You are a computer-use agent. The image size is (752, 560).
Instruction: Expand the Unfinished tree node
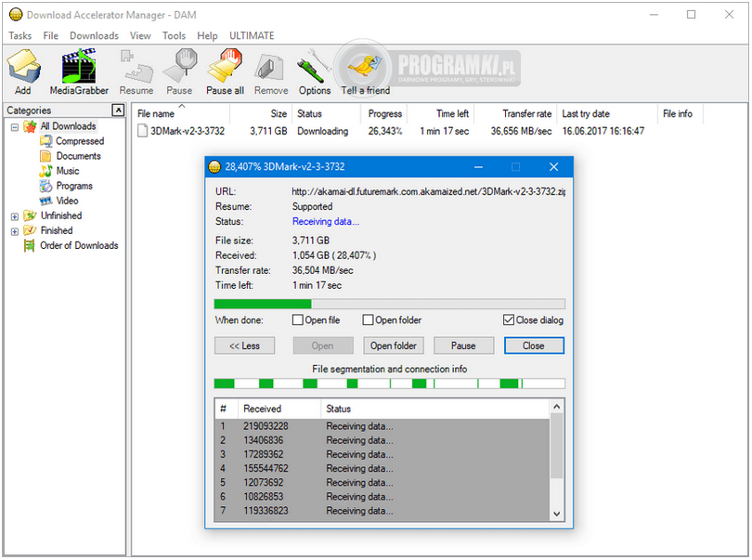pyautogui.click(x=15, y=216)
